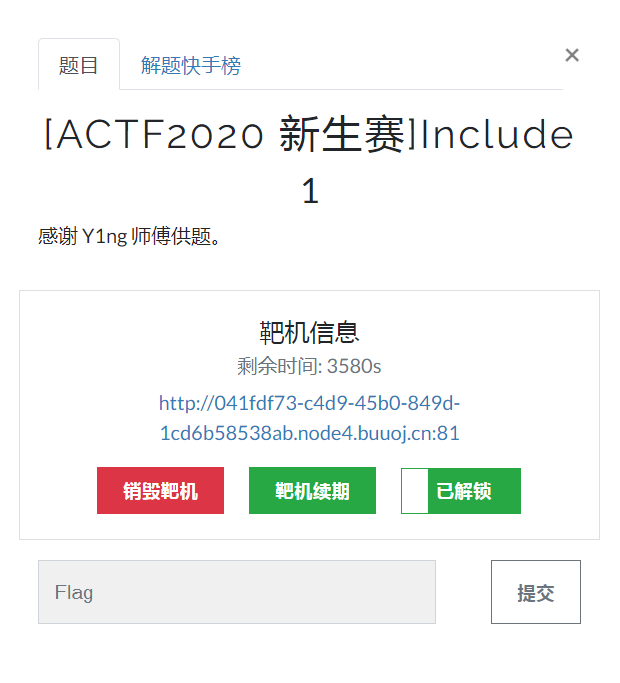
Task: Switch to the 题目 tab
Action: point(79,64)
